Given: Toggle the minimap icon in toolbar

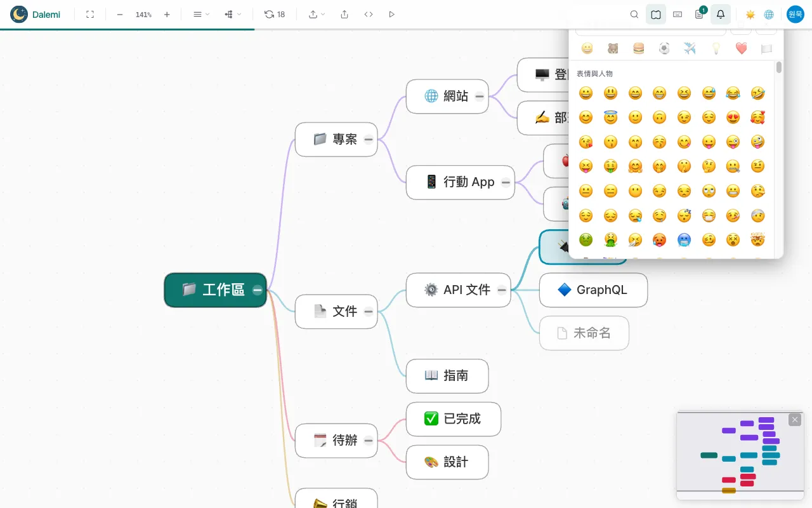Looking at the screenshot, I should click(656, 14).
